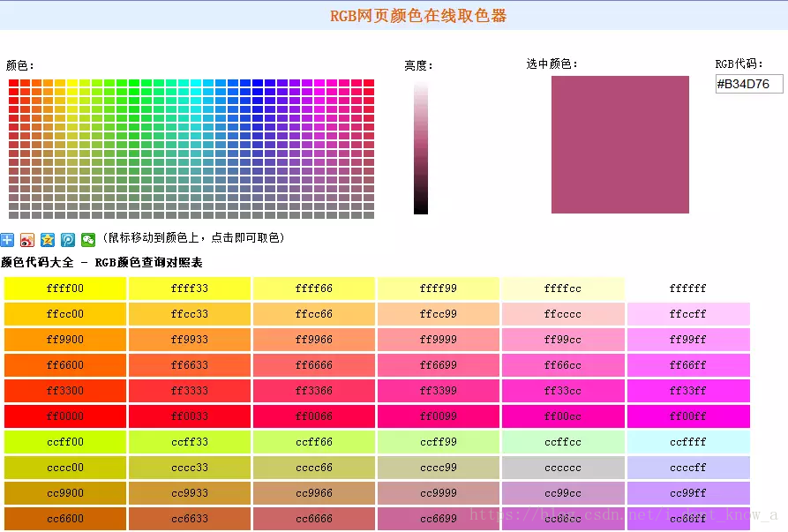Pick the ffcccc color cell
Screen dimensions: 788x532
563,314
